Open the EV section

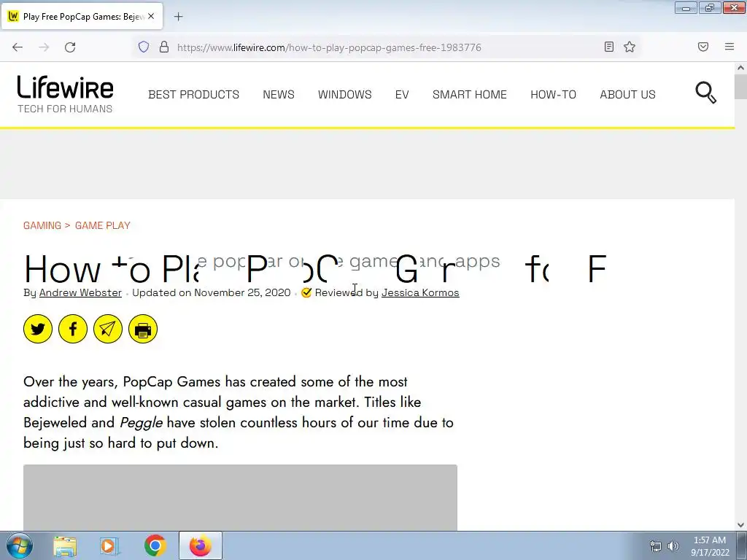tap(402, 95)
